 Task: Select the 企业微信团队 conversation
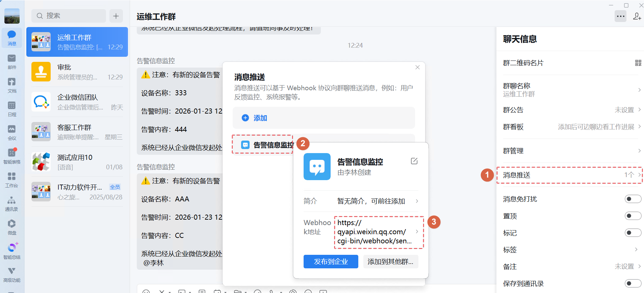point(77,102)
